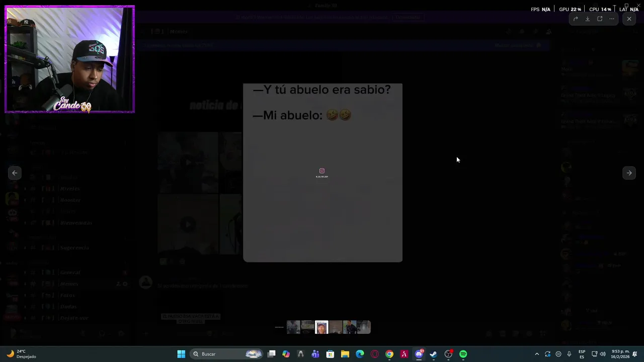Open the notifications bell in the tray

coord(635,354)
